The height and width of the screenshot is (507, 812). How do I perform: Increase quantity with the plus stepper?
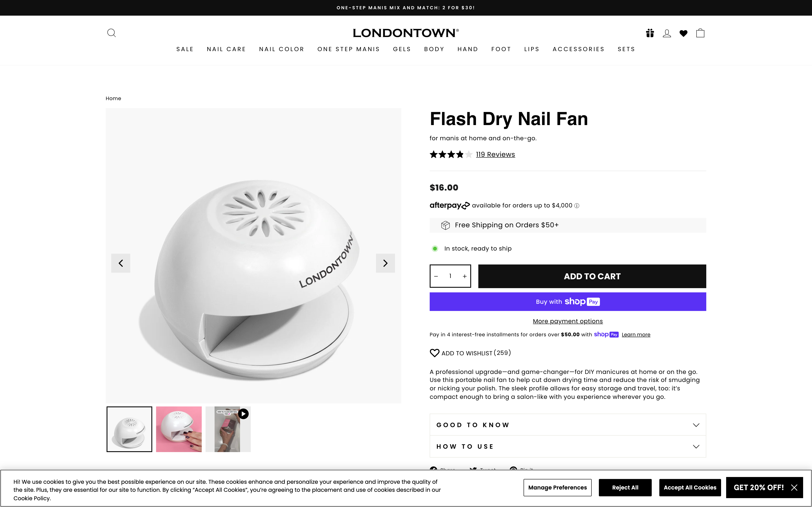[x=464, y=276]
